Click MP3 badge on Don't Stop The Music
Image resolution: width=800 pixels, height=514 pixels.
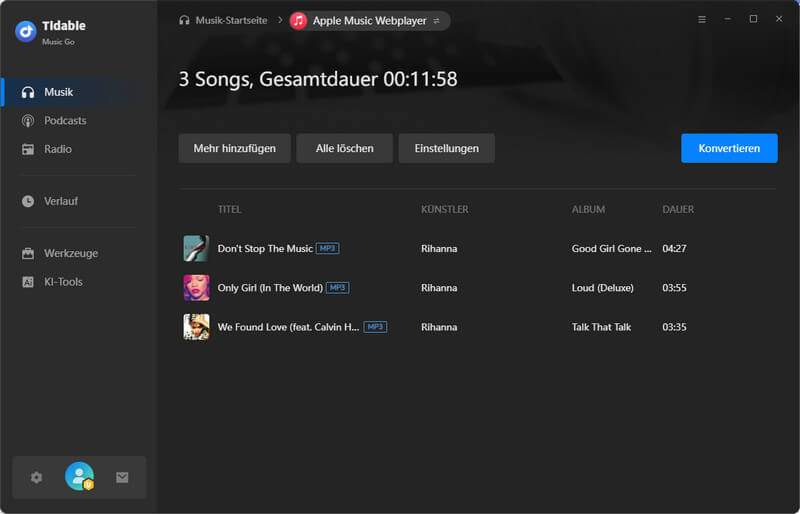coord(328,249)
